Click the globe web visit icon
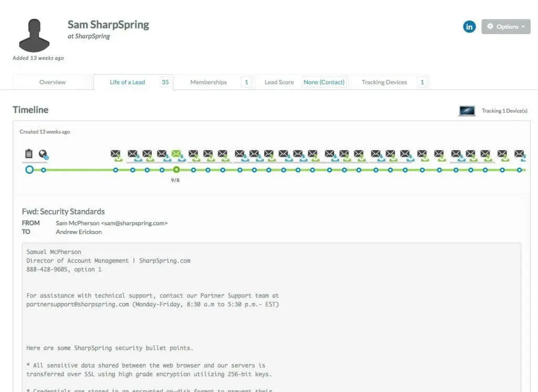This screenshot has height=392, width=538. [44, 154]
